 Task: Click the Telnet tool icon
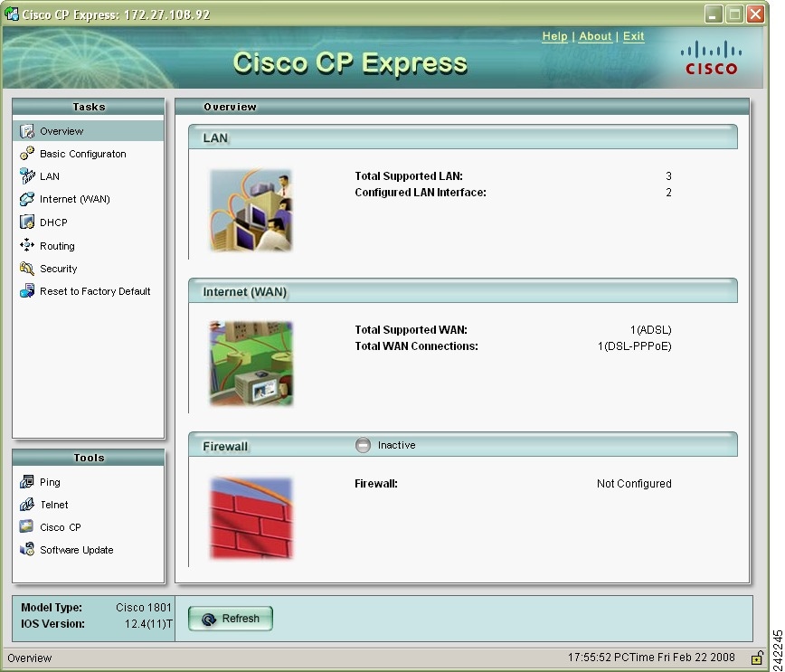(27, 505)
